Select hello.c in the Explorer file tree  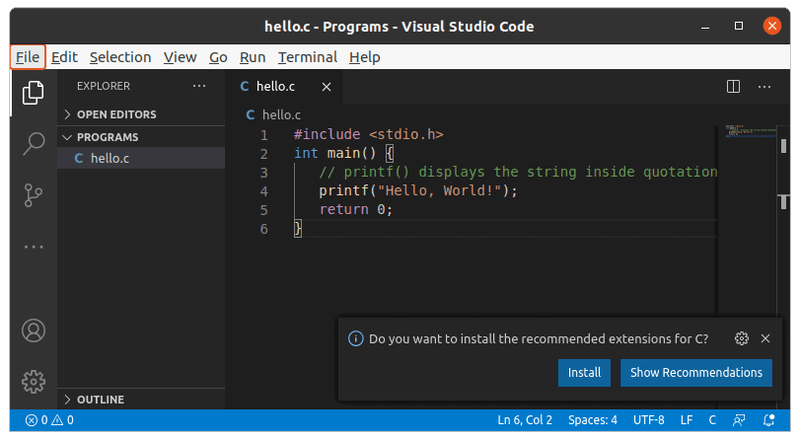[109, 158]
